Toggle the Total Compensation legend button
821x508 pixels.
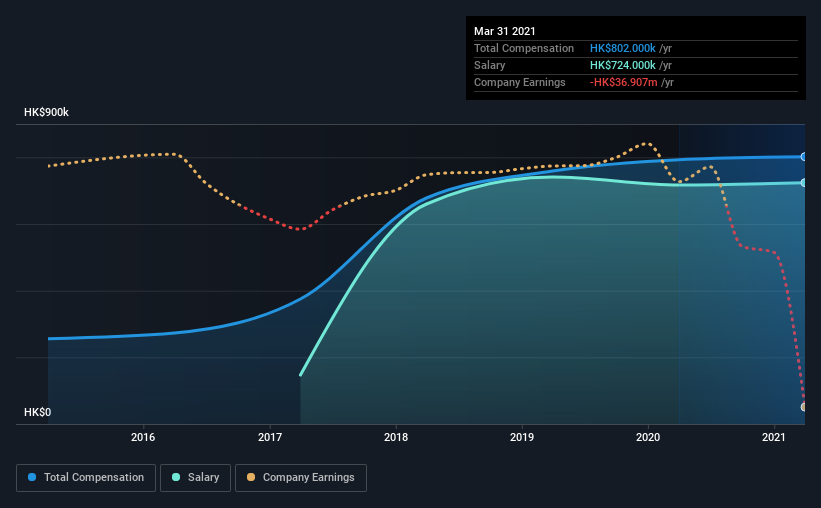coord(86,478)
